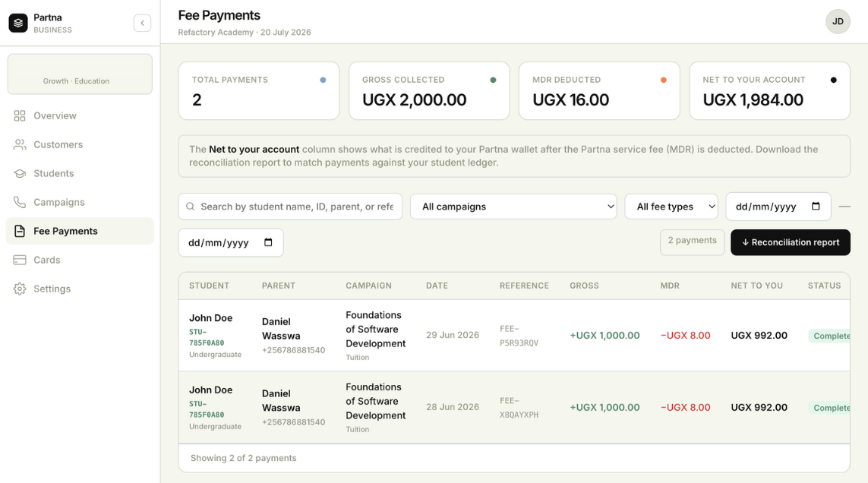Click the Overview grid icon
The width and height of the screenshot is (868, 483).
click(20, 115)
